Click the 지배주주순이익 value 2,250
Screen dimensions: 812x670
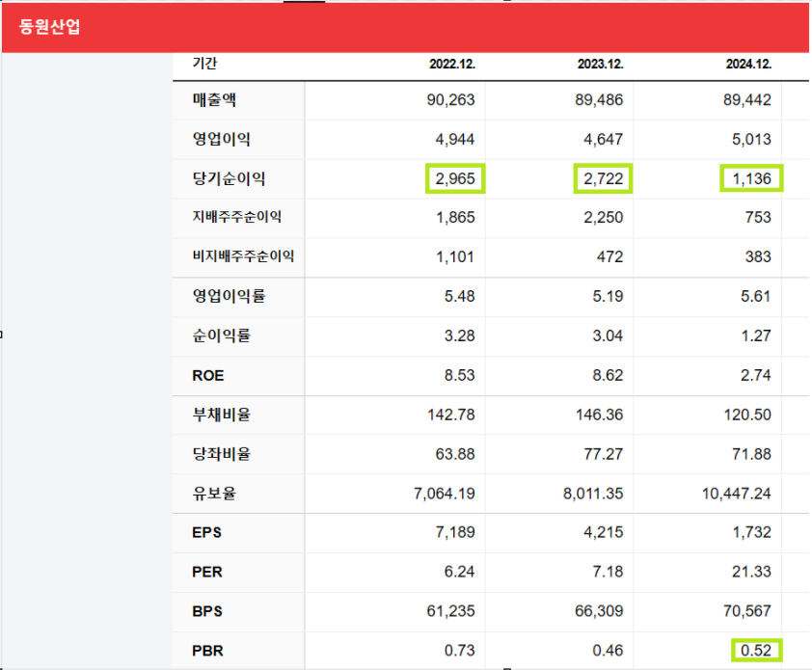coord(603,217)
